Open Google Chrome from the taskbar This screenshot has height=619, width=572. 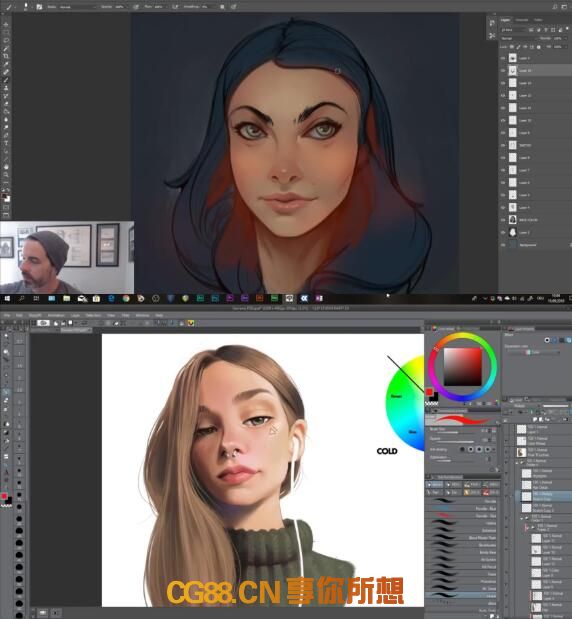coord(126,298)
